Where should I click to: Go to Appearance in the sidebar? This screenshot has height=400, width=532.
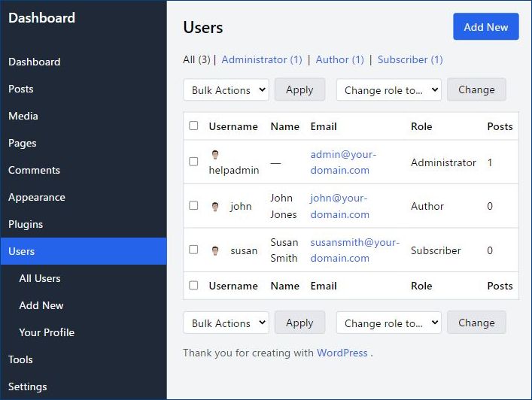click(37, 197)
